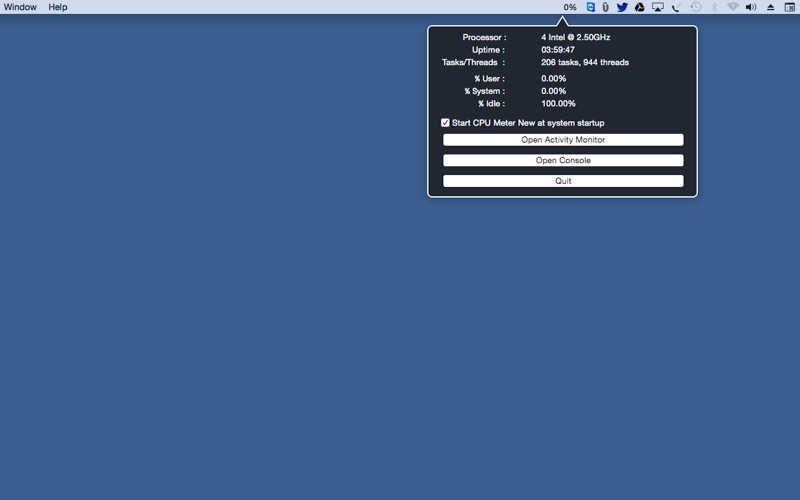Open the AirPlay display menu
The width and height of the screenshot is (800, 500).
[x=658, y=7]
